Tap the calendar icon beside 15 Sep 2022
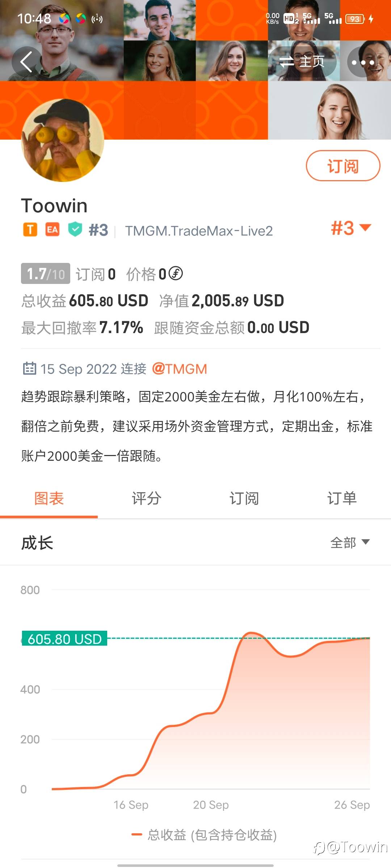Screen dimensions: 391x868 (29, 369)
